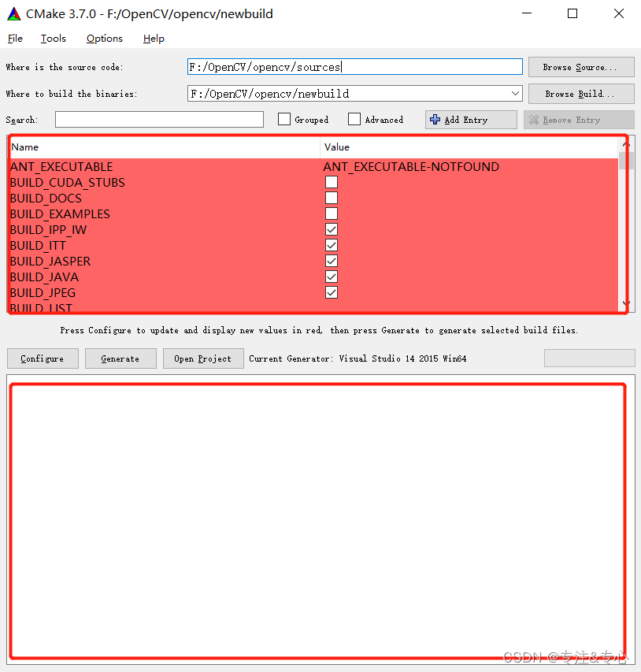
Task: Expand the build binaries path dropdown
Action: coord(515,94)
